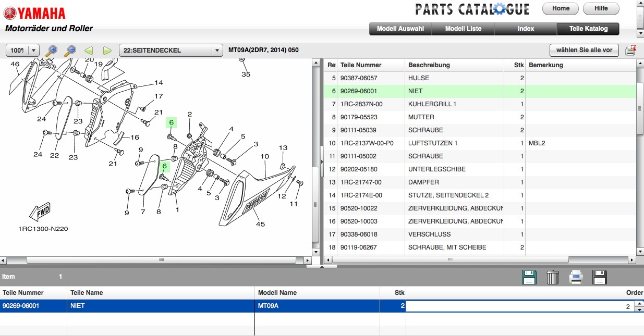The width and height of the screenshot is (644, 336).
Task: Switch to the Modell Auswahl tab
Action: (x=400, y=29)
